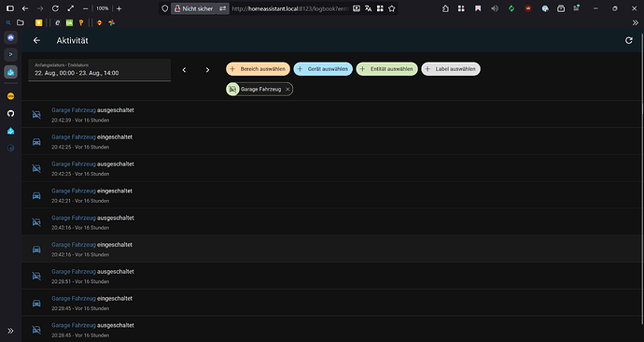Click car icon of 20:28:45 eingeschaltet entry
The width and height of the screenshot is (644, 342).
pyautogui.click(x=36, y=303)
